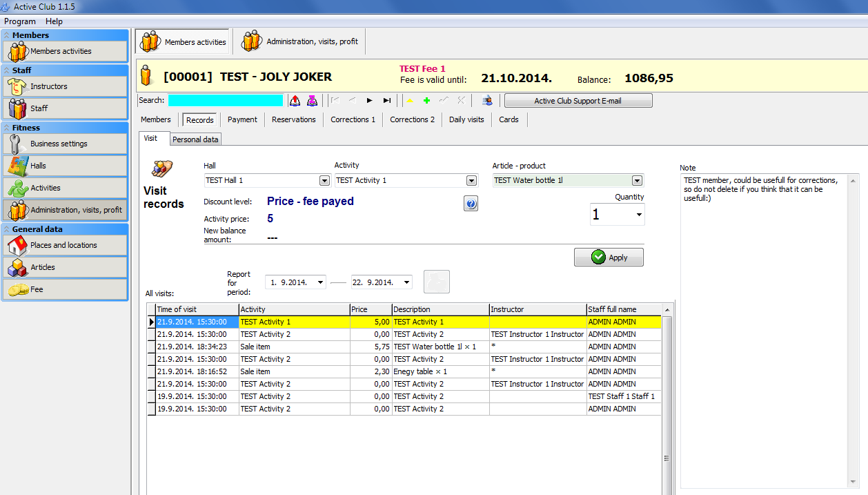Click the blue help question mark icon
868x495 pixels.
pos(471,204)
